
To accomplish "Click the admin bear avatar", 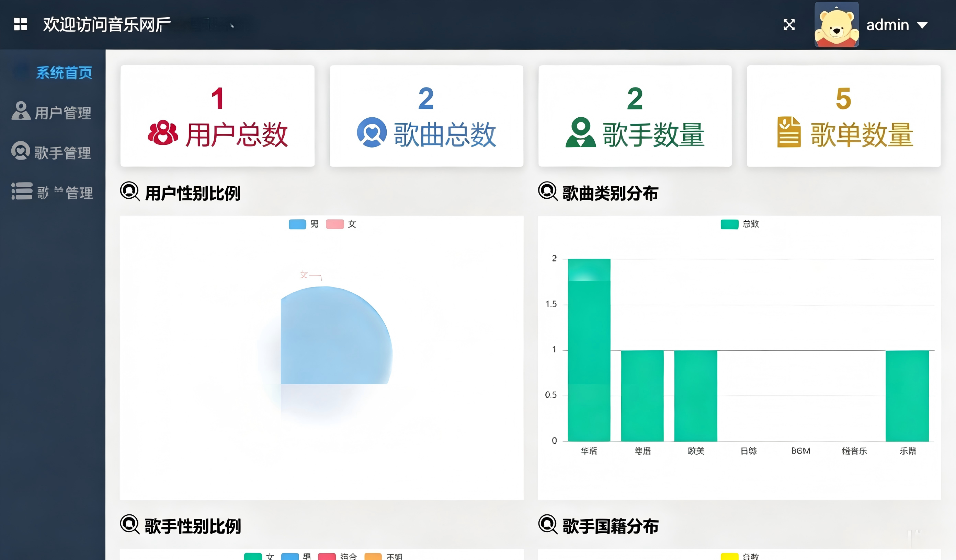I will click(836, 25).
